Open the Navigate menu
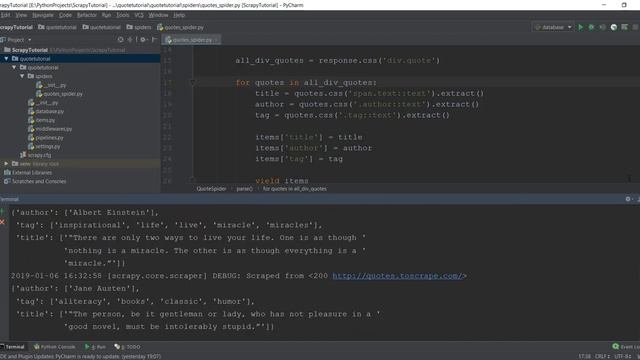 [x=42, y=15]
